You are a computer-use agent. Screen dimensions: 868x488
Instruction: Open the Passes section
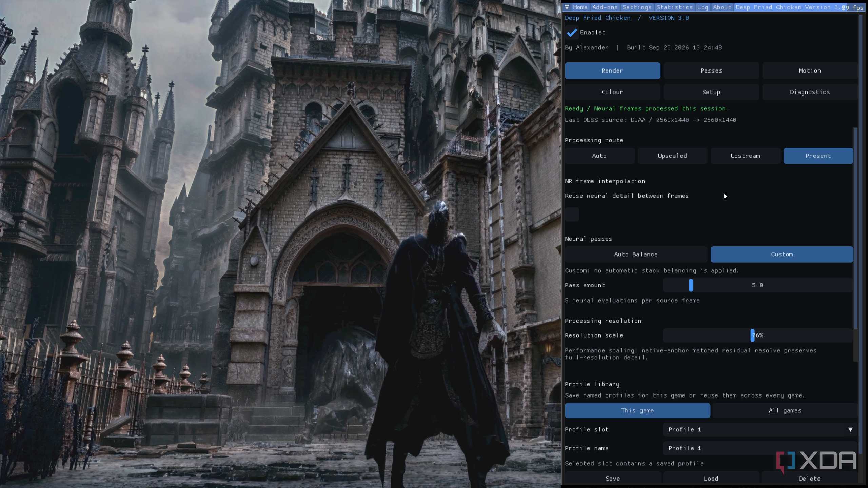(711, 71)
